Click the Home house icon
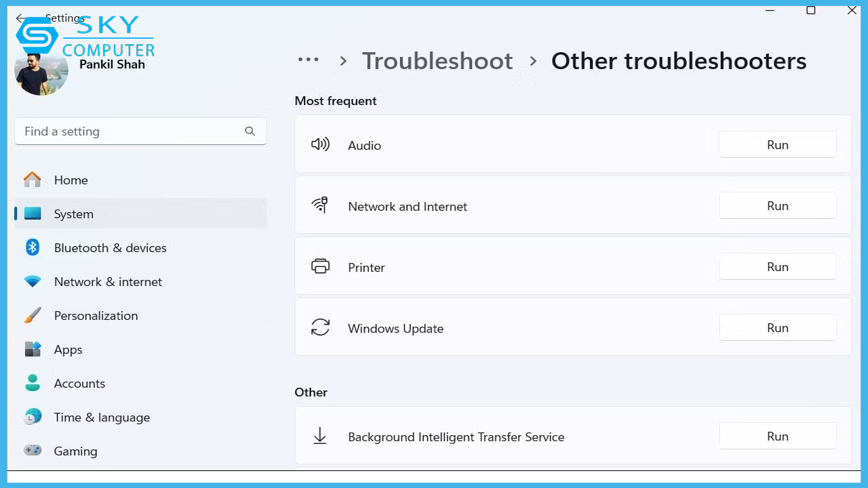 coord(33,180)
